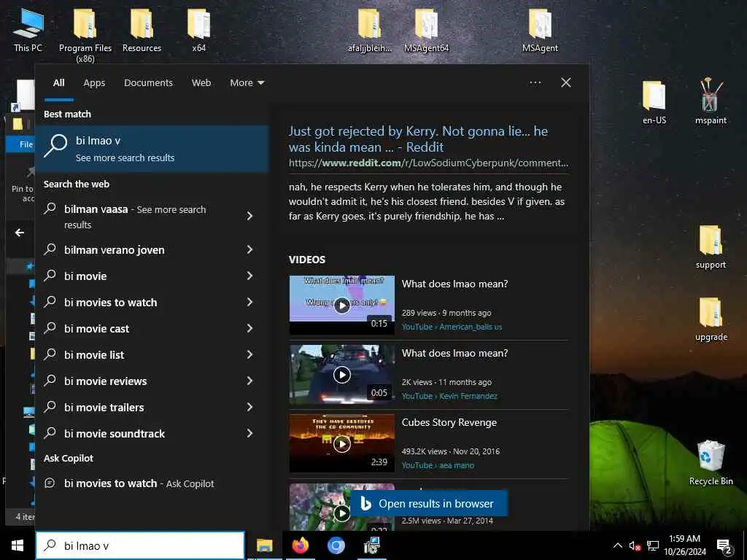Expand the bi movie list arrow
747x560 pixels.
click(x=249, y=354)
